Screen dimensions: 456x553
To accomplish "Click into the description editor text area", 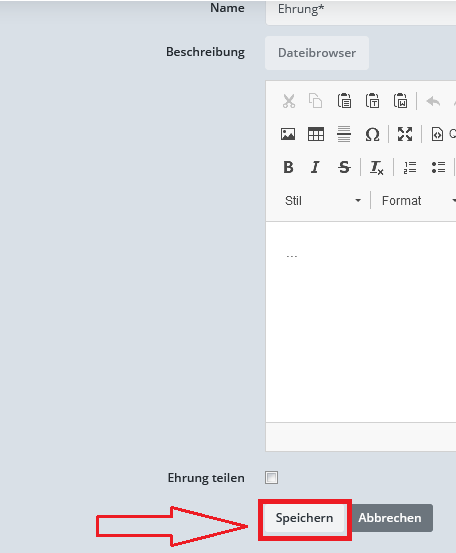I will [361, 322].
